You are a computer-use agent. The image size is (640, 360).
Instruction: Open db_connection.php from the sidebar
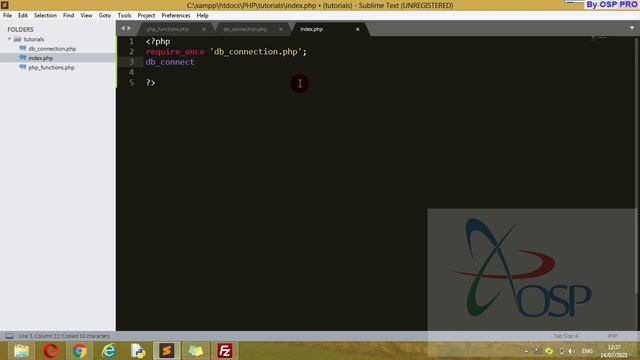click(52, 49)
